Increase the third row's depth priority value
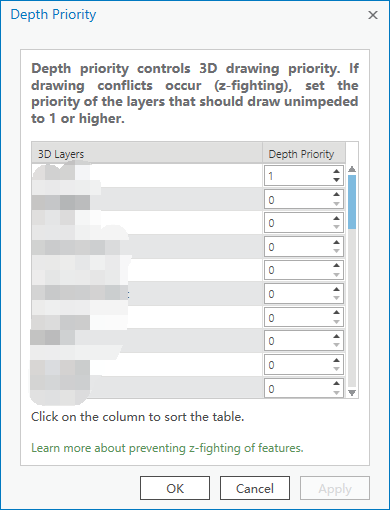This screenshot has height=510, width=390. (x=336, y=218)
